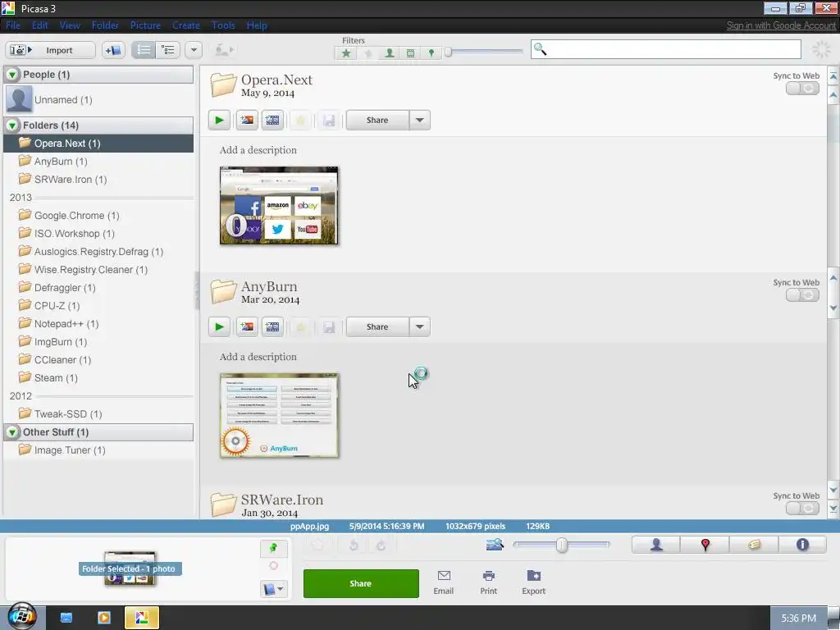The height and width of the screenshot is (630, 840).
Task: Open the Edit menu
Action: click(39, 25)
